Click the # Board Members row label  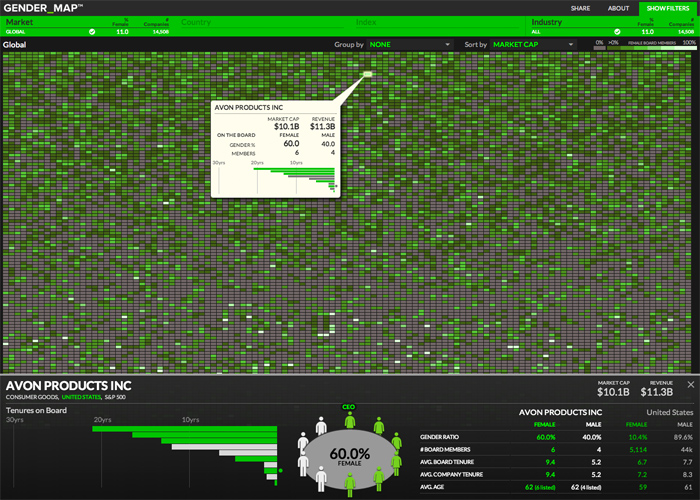[x=445, y=450]
